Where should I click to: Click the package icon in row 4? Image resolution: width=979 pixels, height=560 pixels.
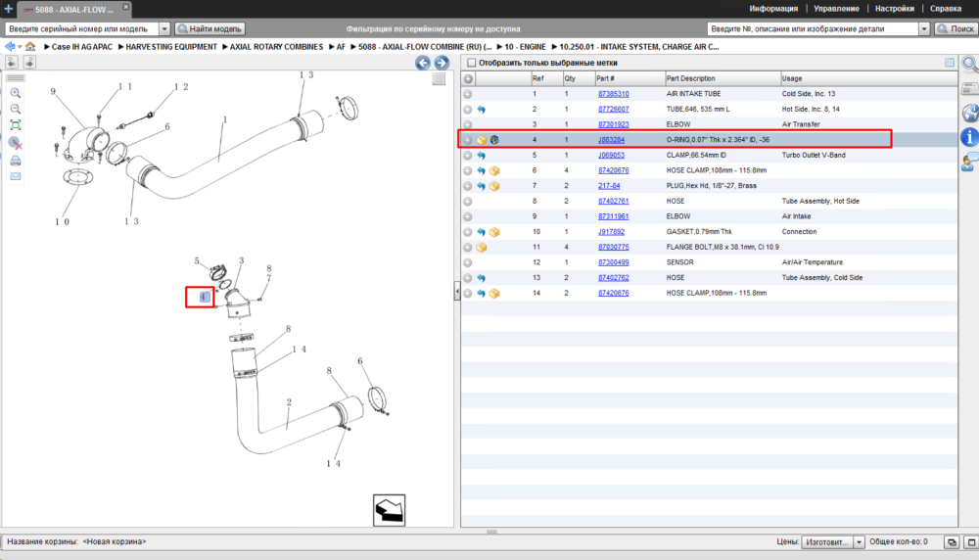tap(482, 140)
